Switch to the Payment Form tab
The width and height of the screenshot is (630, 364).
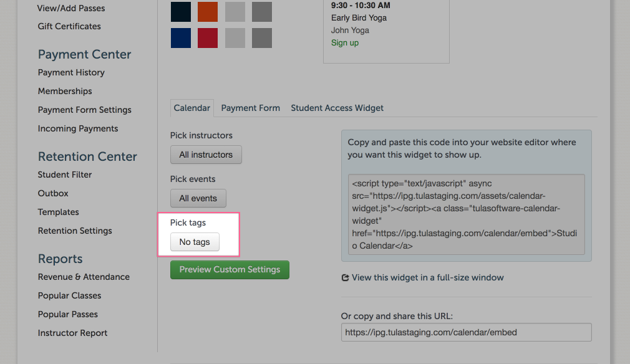tap(250, 108)
